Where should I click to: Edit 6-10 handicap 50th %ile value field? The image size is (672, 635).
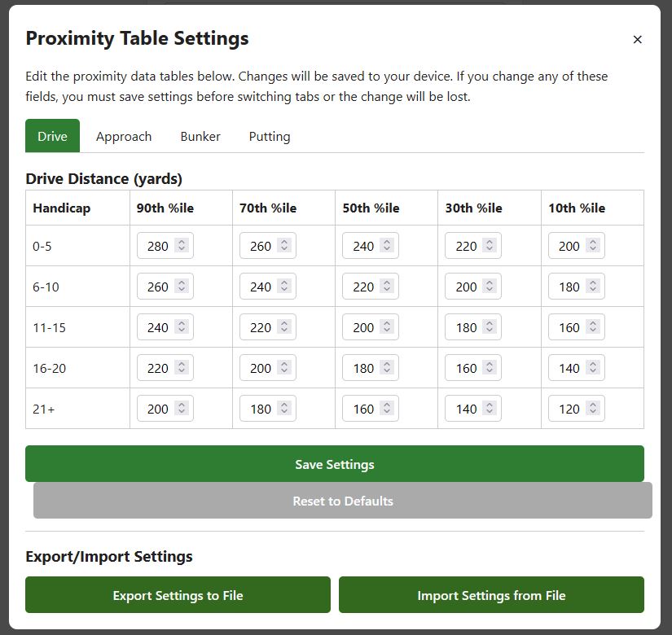click(x=371, y=287)
